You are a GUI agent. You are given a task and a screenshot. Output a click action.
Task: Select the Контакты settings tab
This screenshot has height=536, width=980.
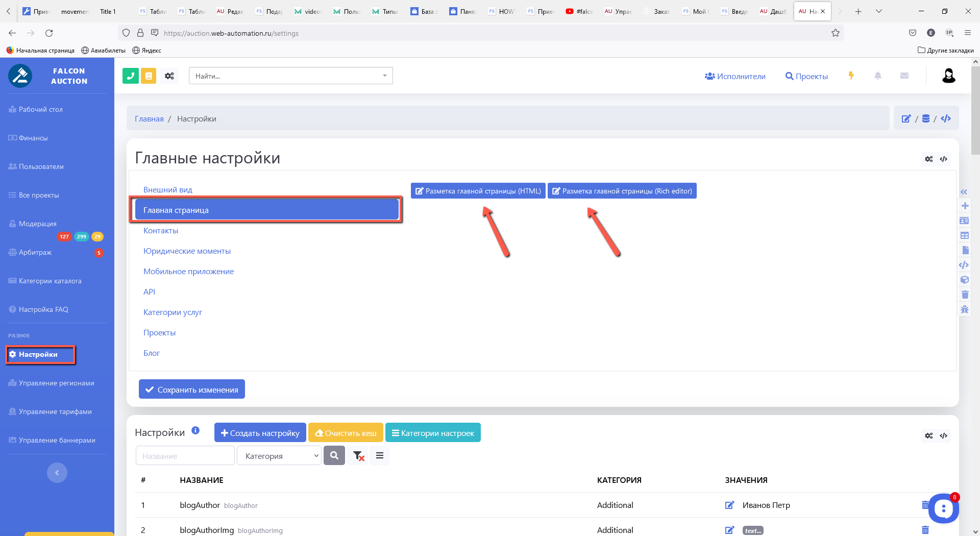(161, 231)
